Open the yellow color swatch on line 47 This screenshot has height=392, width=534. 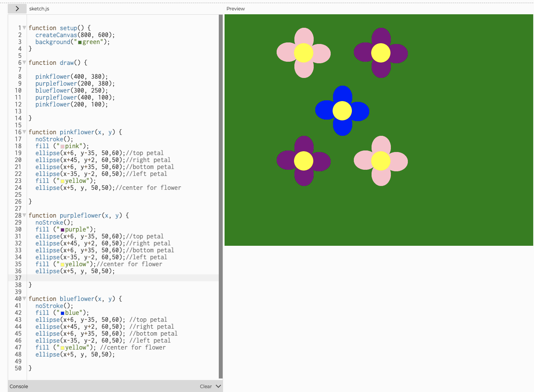pos(63,348)
